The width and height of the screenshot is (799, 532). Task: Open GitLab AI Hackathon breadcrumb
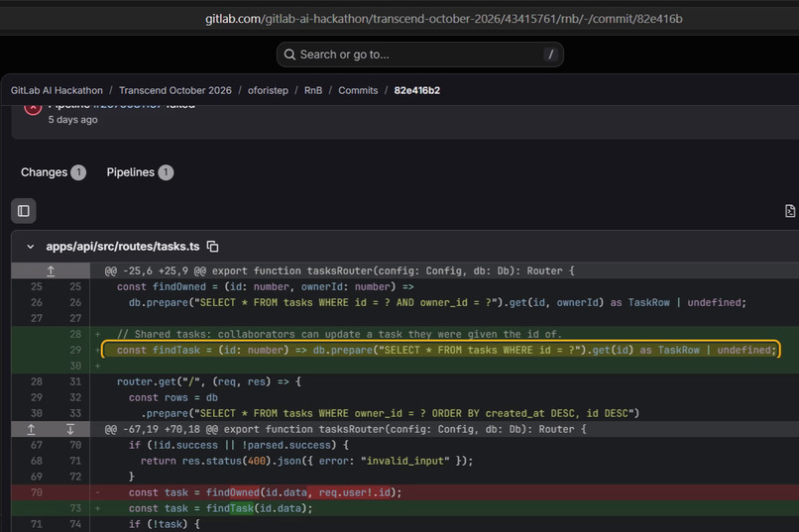point(57,90)
